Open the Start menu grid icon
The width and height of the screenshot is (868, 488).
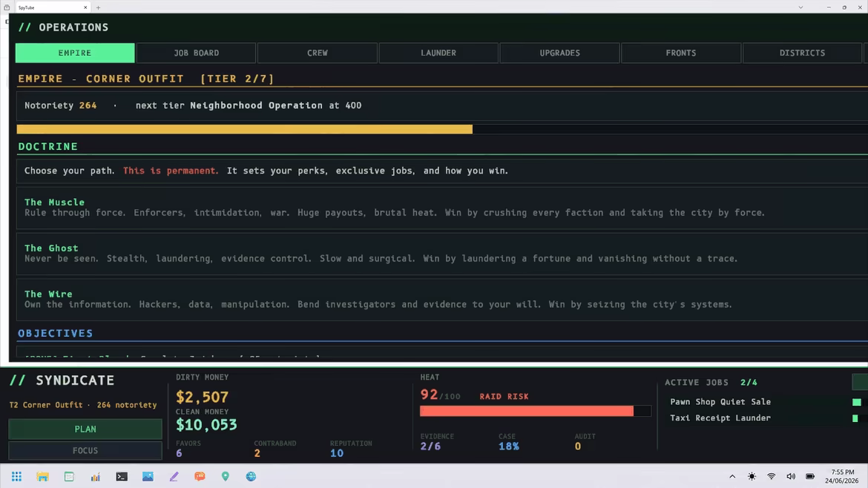coord(16,476)
